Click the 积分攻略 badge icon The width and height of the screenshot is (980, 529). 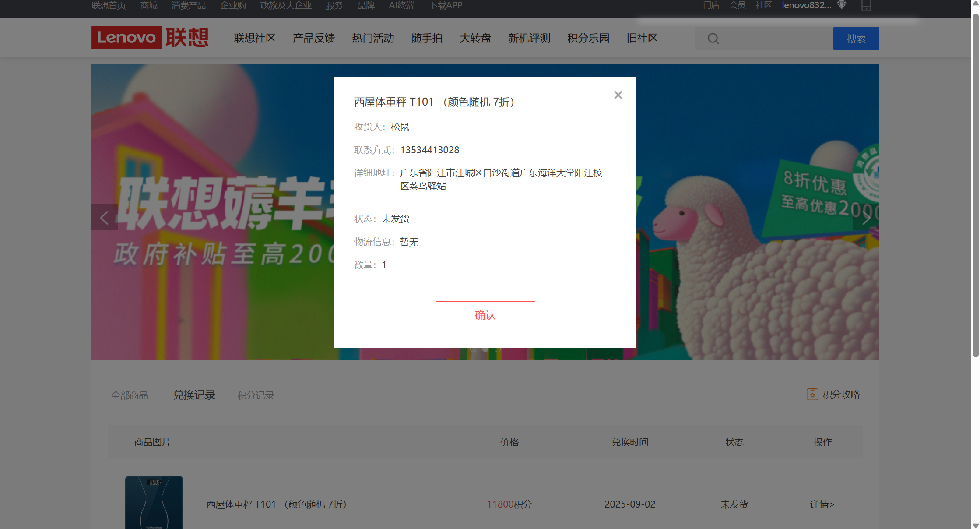(x=812, y=394)
